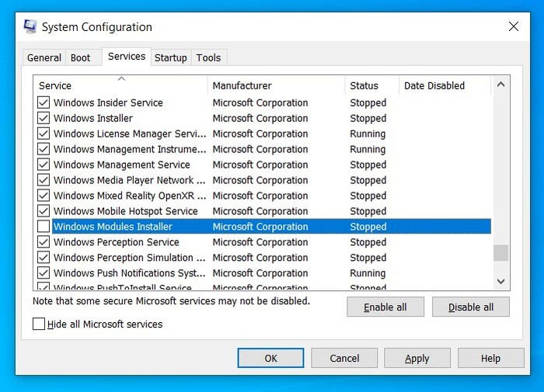Select Windows Push Notifications System row text
The height and width of the screenshot is (392, 544).
(x=130, y=273)
